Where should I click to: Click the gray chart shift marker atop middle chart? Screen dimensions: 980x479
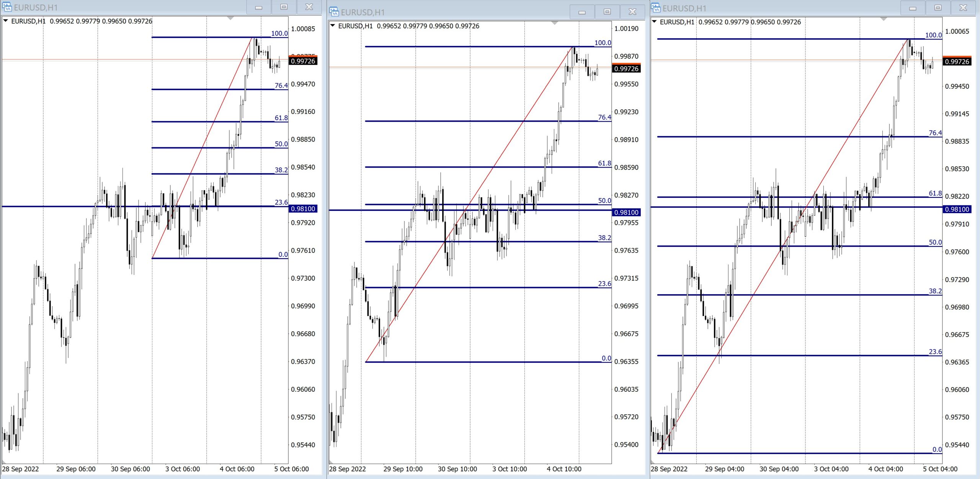tap(555, 23)
